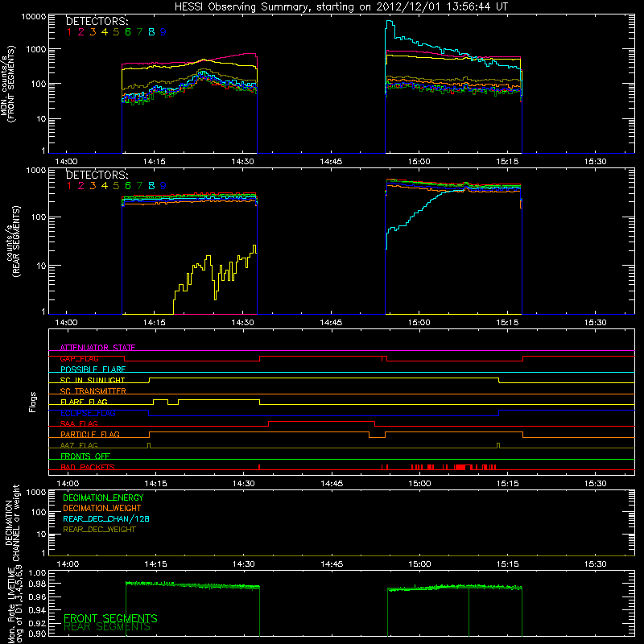Select the FLARE_FLAG label
The width and height of the screenshot is (644, 644).
(x=84, y=402)
